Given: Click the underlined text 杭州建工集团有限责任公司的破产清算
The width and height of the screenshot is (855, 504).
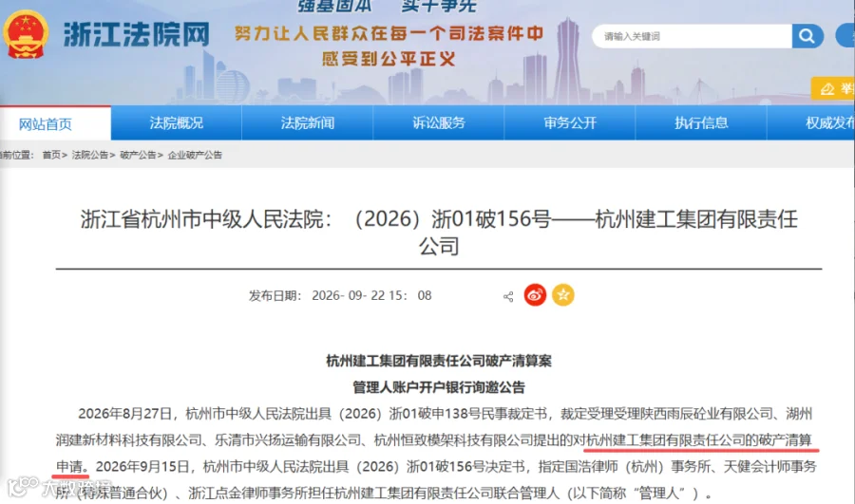Looking at the screenshot, I should (x=699, y=440).
